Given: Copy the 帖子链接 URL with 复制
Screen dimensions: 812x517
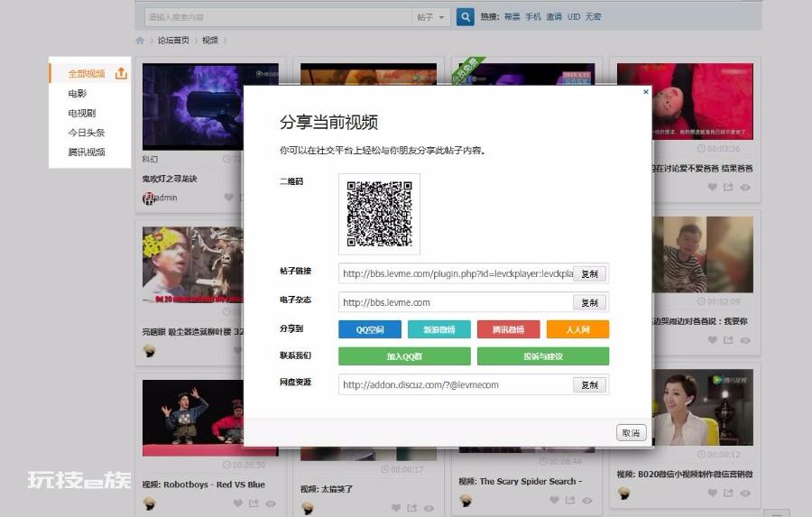Looking at the screenshot, I should tap(590, 273).
